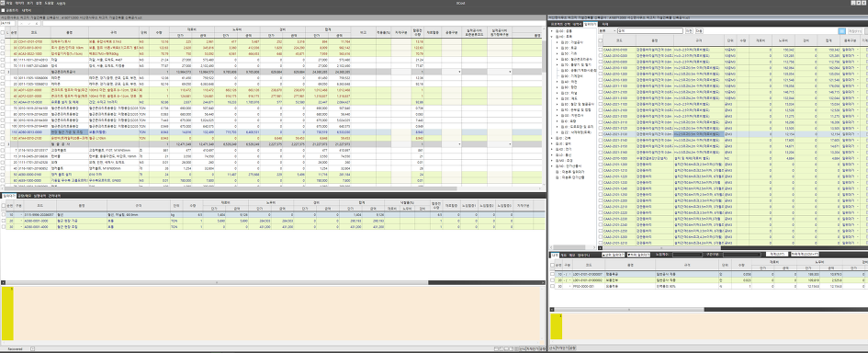Collapse the expanded second top-level tree node
This screenshot has height=353, width=868.
551,37
